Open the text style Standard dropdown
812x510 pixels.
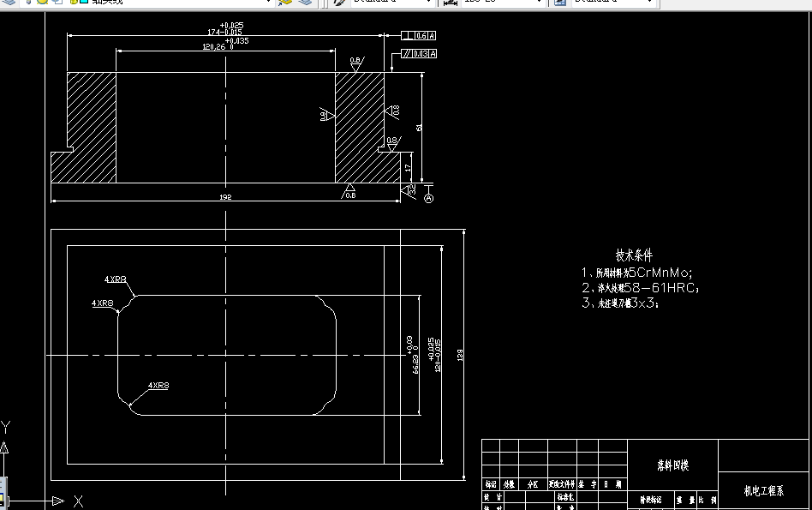tap(391, 2)
